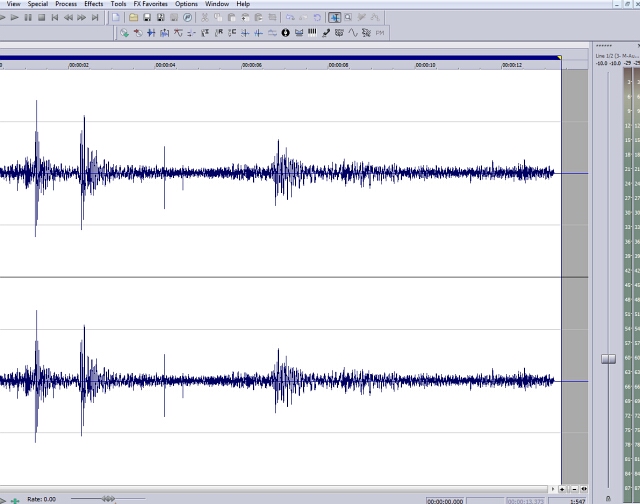Image resolution: width=640 pixels, height=504 pixels.
Task: Pause playback in the transport bar
Action: click(x=28, y=18)
